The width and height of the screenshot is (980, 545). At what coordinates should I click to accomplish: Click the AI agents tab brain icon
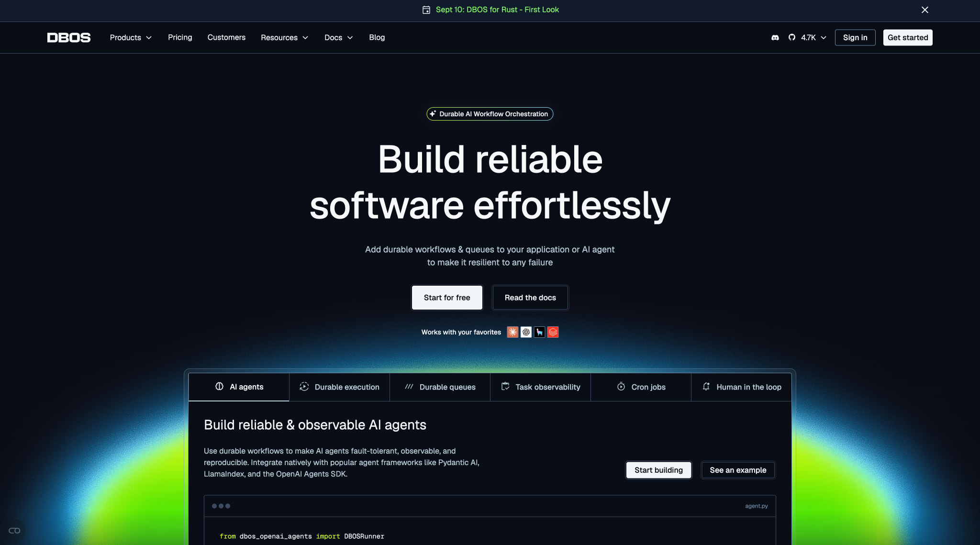coord(219,386)
